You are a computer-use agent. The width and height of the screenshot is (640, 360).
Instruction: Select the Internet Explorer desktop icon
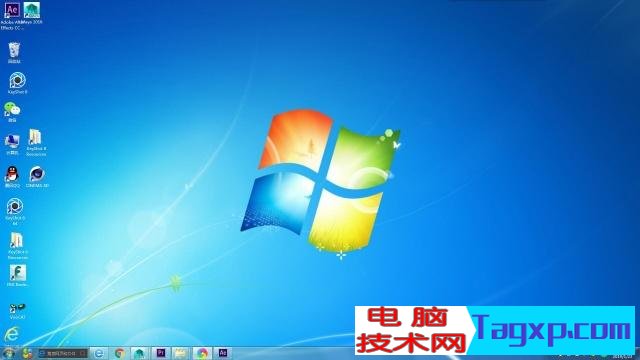point(12,335)
